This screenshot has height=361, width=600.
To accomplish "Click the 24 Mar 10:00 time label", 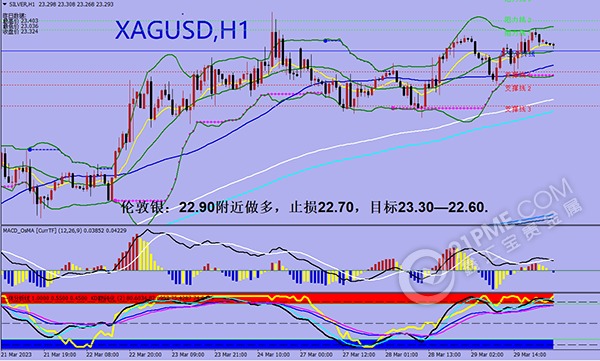I will [273, 355].
